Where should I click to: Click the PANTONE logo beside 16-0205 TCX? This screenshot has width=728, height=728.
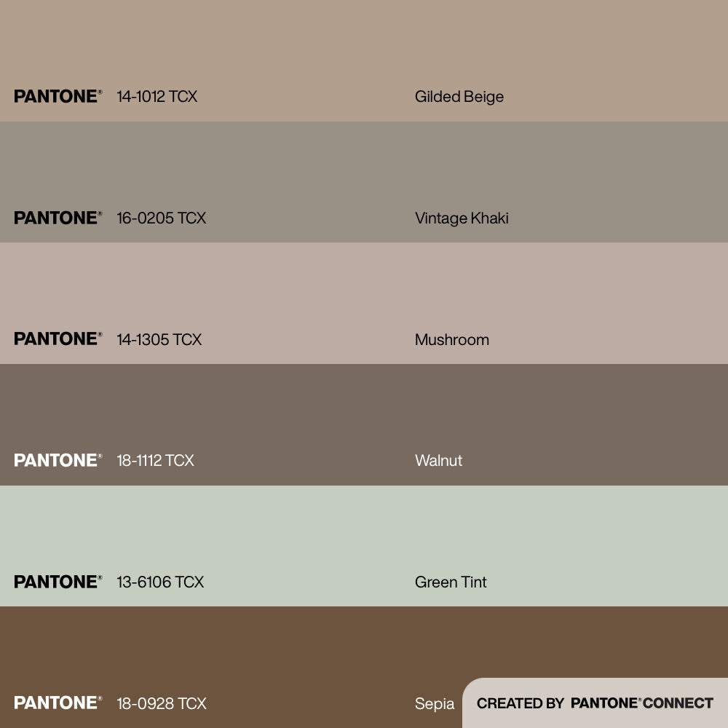pos(58,218)
